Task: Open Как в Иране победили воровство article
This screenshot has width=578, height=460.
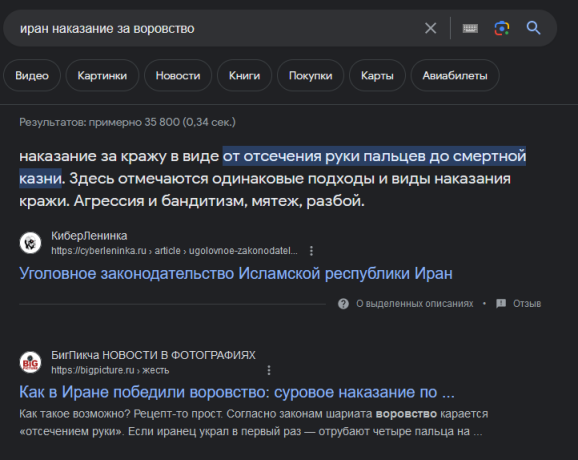Action: pos(237,392)
